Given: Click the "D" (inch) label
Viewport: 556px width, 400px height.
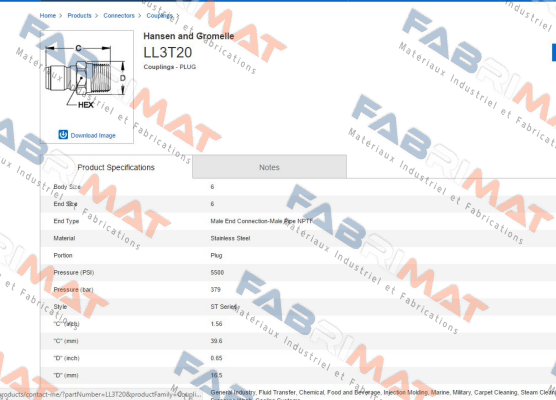Looking at the screenshot, I should coord(67,358).
